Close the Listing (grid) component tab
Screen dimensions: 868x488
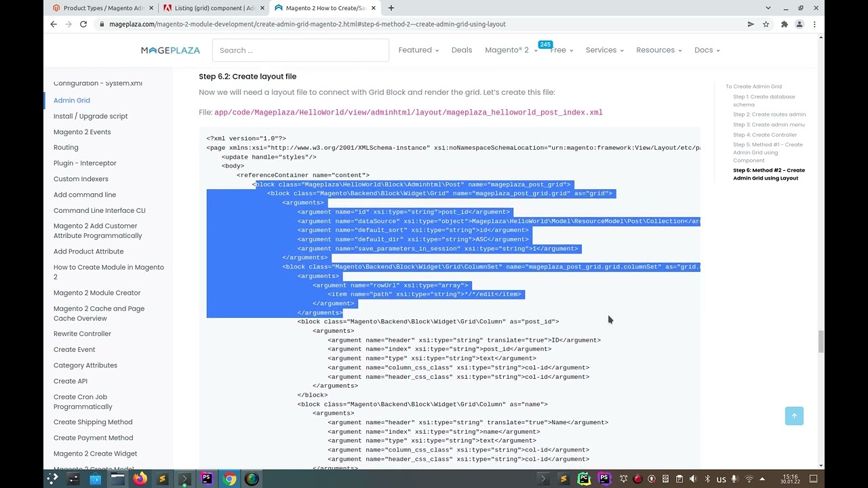point(262,8)
